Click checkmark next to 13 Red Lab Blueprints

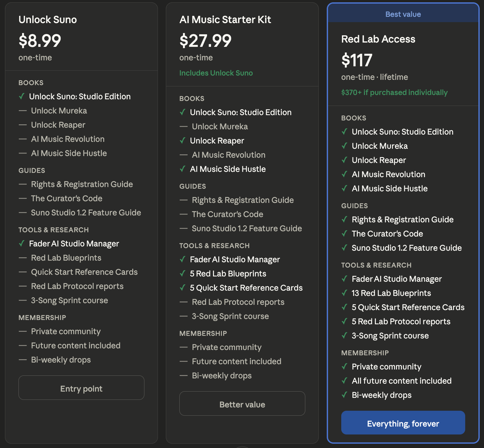(x=345, y=293)
